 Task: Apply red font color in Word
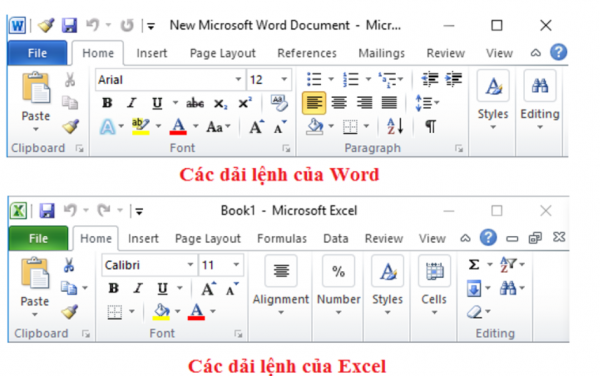click(178, 127)
